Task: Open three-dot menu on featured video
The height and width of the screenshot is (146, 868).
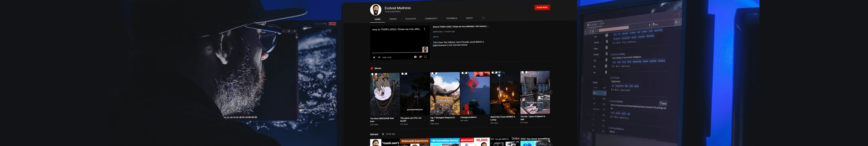Action: [425, 29]
